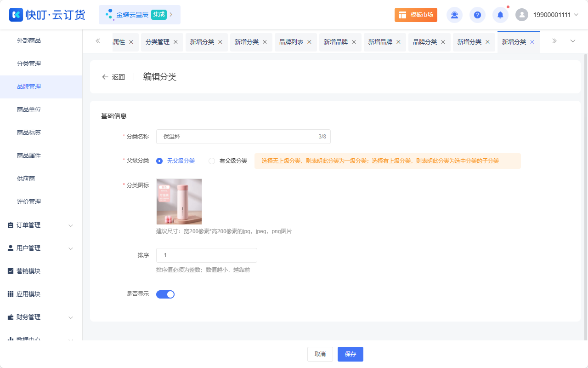Viewport: 588px width, 368px height.
Task: Switch to the 品牌分类 tab
Action: coord(425,42)
